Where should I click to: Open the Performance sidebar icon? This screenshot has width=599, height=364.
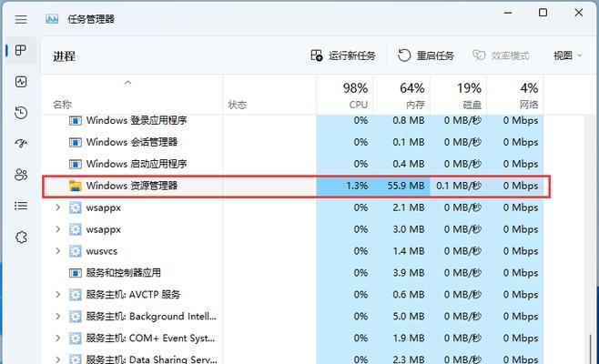click(x=21, y=81)
